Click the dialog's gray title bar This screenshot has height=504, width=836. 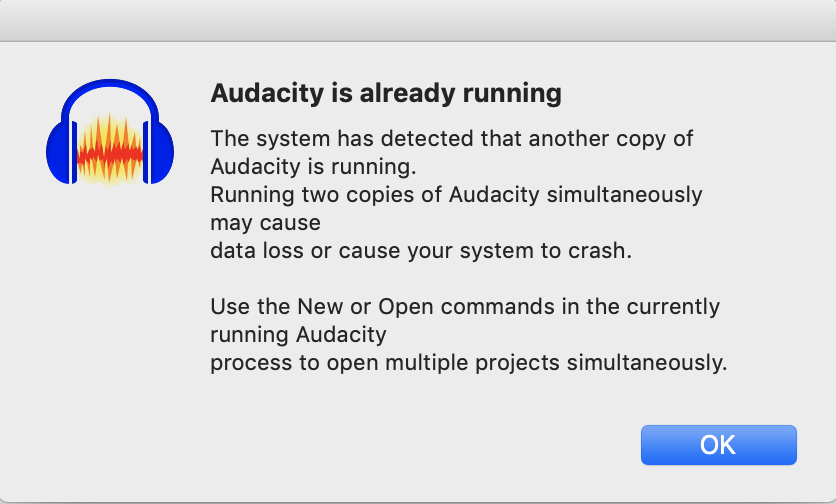[418, 20]
